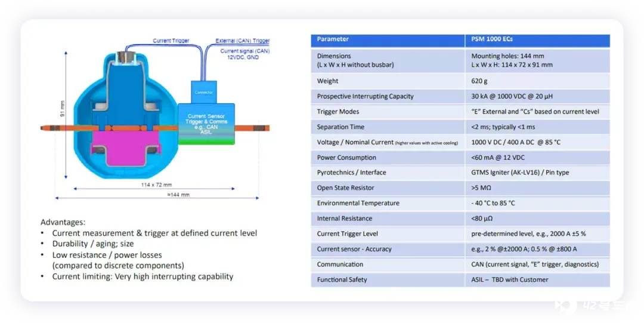Image resolution: width=644 pixels, height=323 pixels.
Task: Click the CAN communication value
Action: (x=535, y=264)
